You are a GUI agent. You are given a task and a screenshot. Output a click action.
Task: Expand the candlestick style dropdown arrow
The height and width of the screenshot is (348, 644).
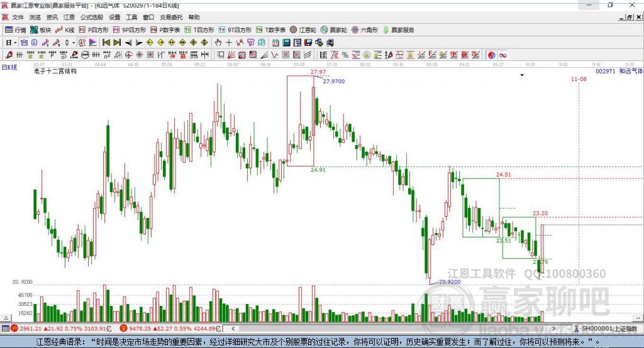click(x=74, y=43)
